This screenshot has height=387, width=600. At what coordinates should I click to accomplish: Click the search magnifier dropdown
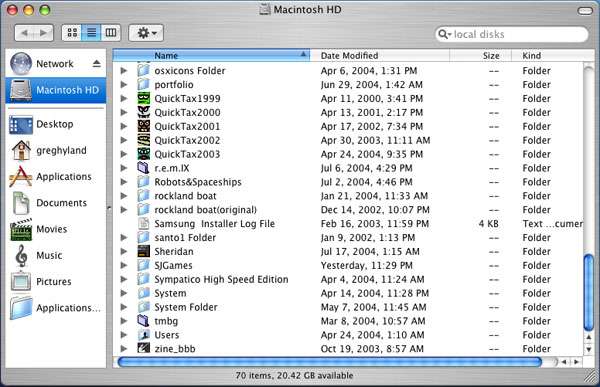[445, 34]
